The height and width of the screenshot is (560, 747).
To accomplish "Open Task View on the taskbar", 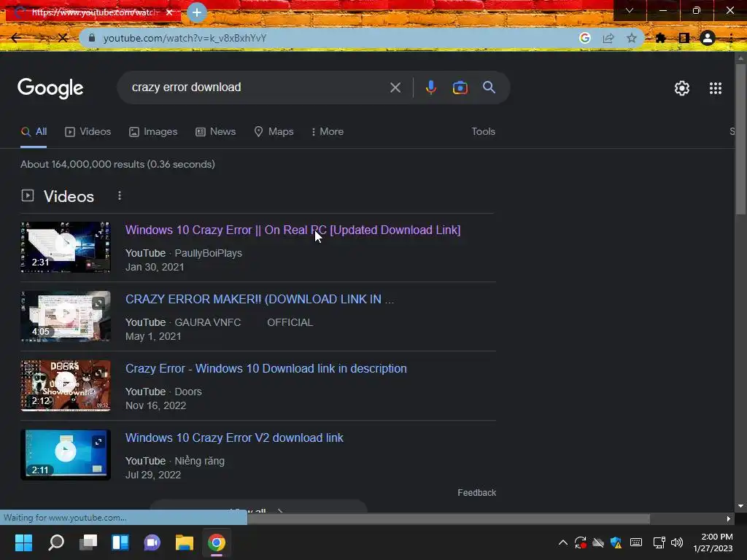I will 88,542.
